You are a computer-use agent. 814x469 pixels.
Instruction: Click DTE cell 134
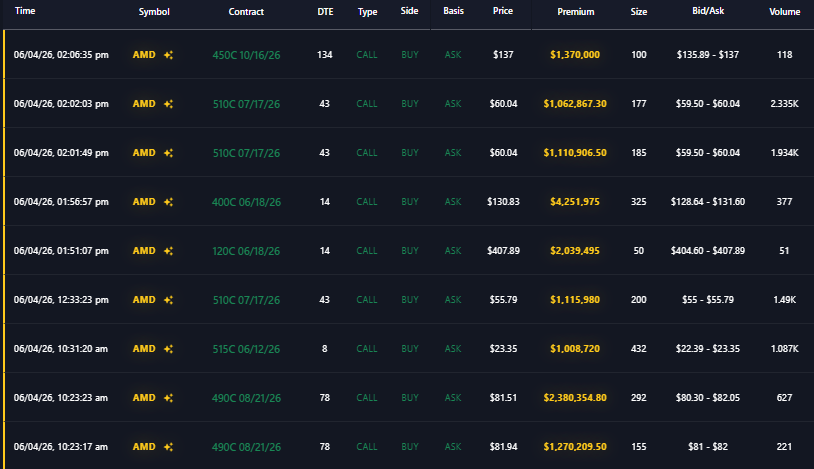(324, 55)
